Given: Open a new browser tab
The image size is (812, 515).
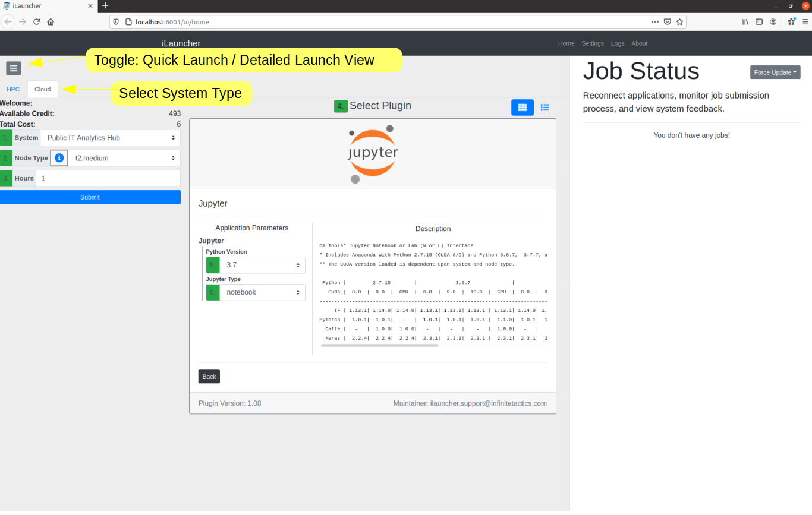Looking at the screenshot, I should click(105, 5).
